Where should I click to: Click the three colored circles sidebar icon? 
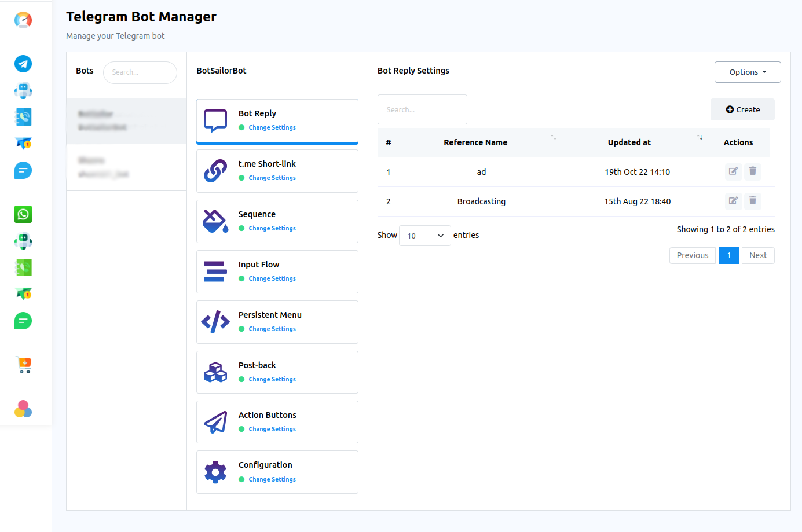23,409
